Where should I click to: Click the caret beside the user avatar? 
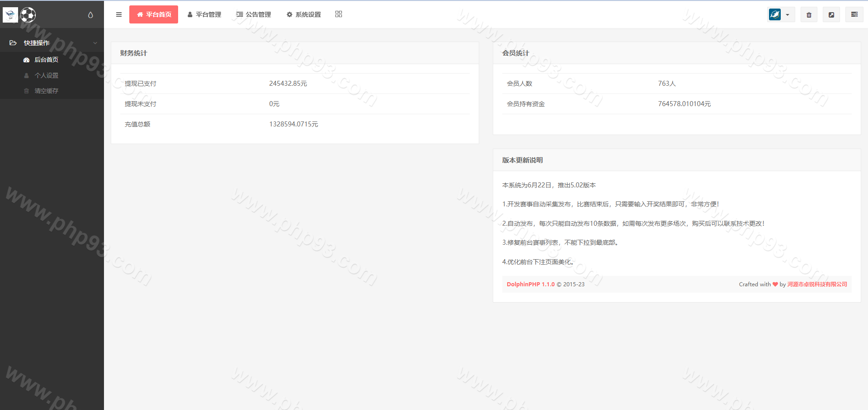[788, 15]
